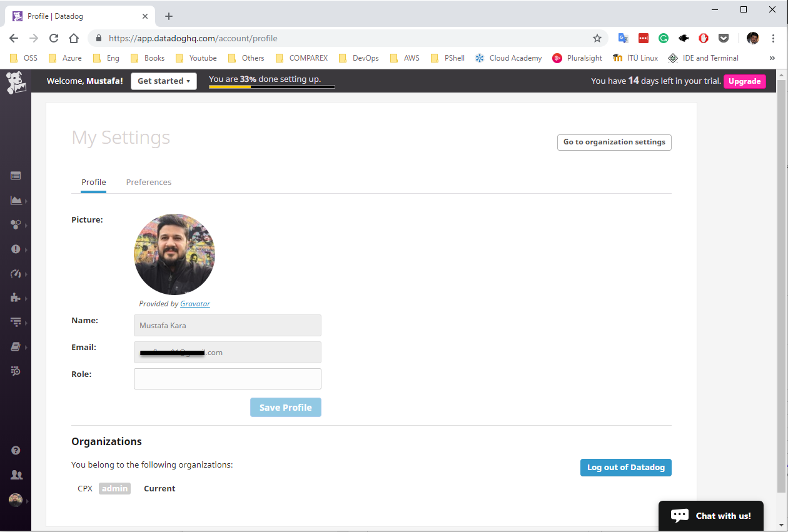The image size is (788, 532).
Task: Select the Profile | Datadog browser tab
Action: click(x=80, y=16)
